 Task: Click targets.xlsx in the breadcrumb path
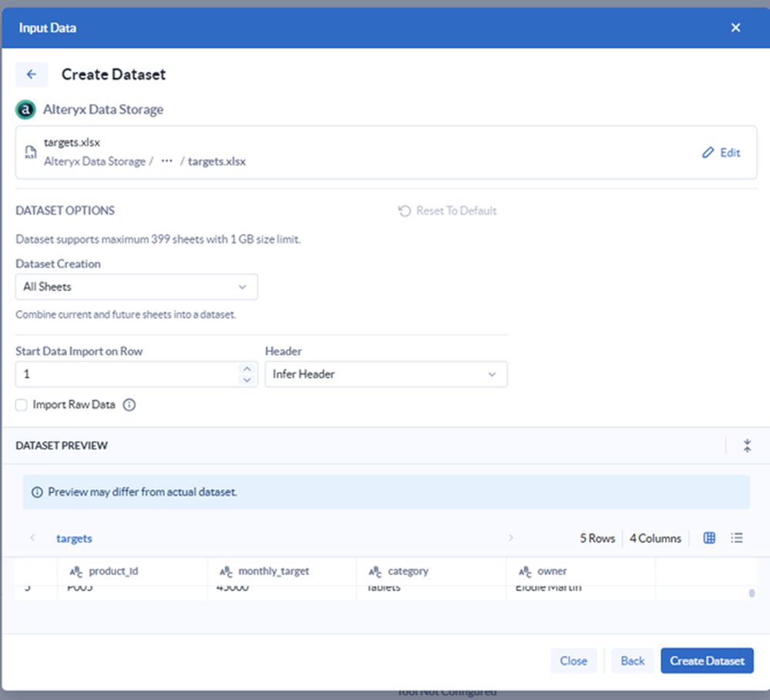(217, 162)
